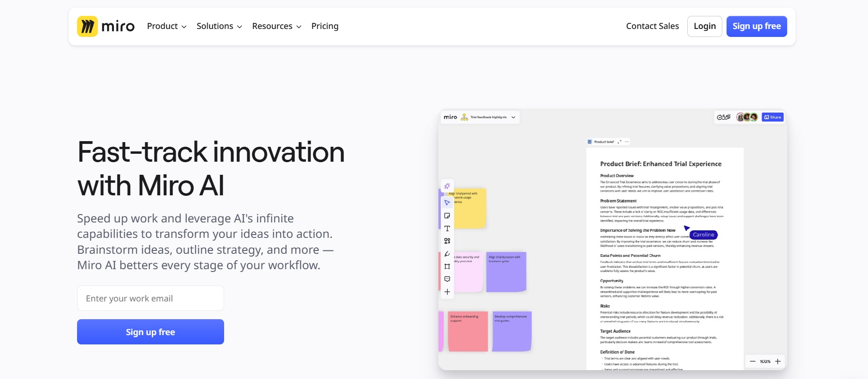Click Sign up free in the header
The height and width of the screenshot is (379, 868).
pyautogui.click(x=756, y=26)
